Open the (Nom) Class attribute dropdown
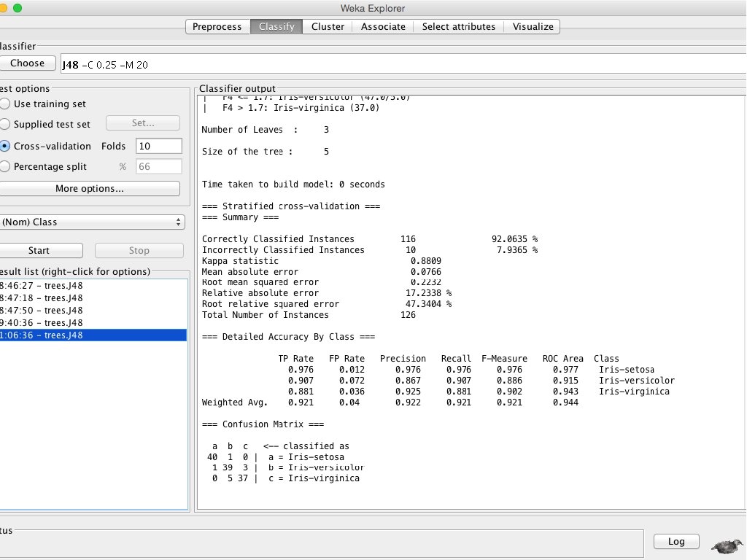Image resolution: width=747 pixels, height=560 pixels. 91,222
